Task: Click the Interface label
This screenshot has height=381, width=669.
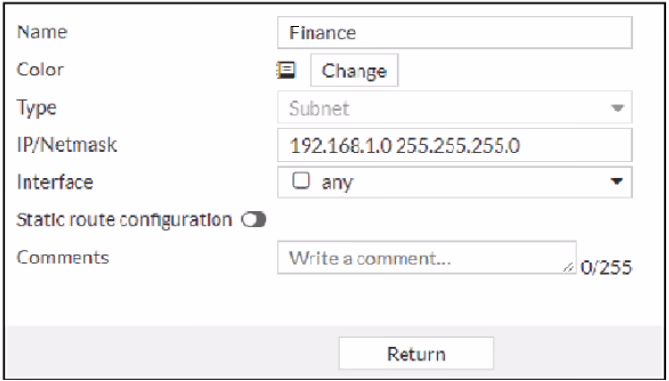Action: (55, 182)
